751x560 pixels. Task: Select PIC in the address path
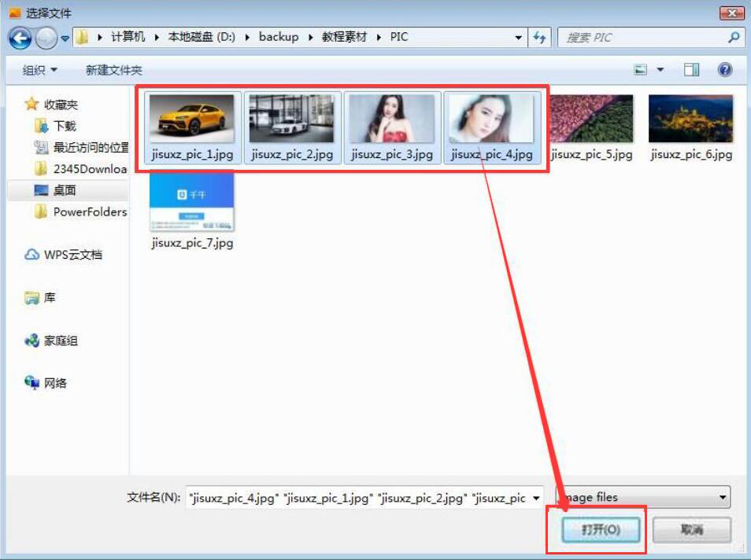pyautogui.click(x=399, y=37)
